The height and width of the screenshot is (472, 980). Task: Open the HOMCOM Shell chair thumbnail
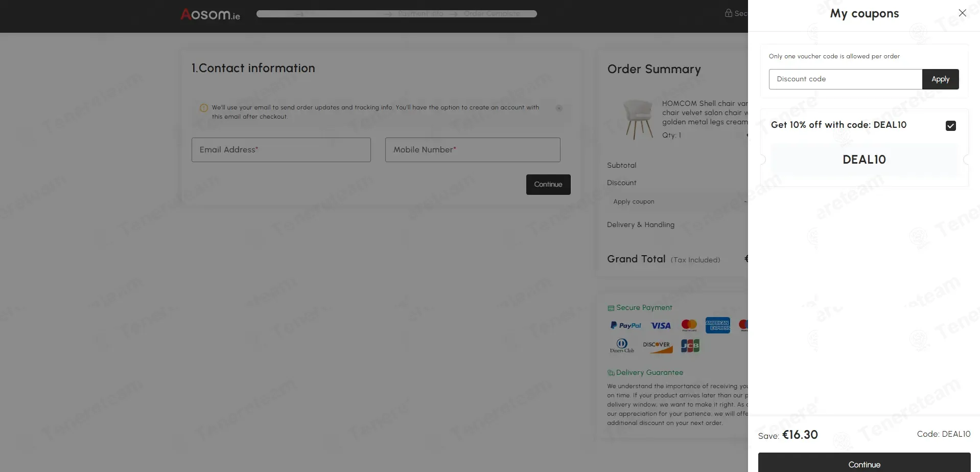638,120
